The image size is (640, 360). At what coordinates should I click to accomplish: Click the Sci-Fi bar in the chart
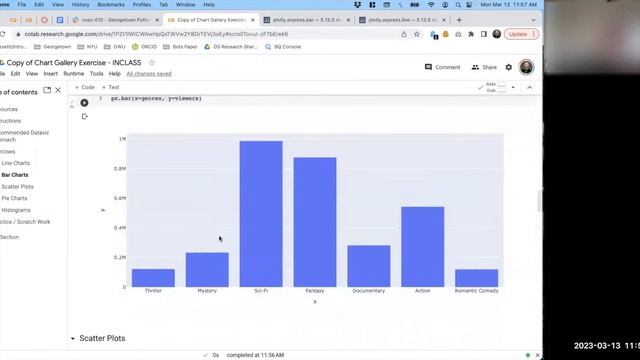pyautogui.click(x=261, y=214)
